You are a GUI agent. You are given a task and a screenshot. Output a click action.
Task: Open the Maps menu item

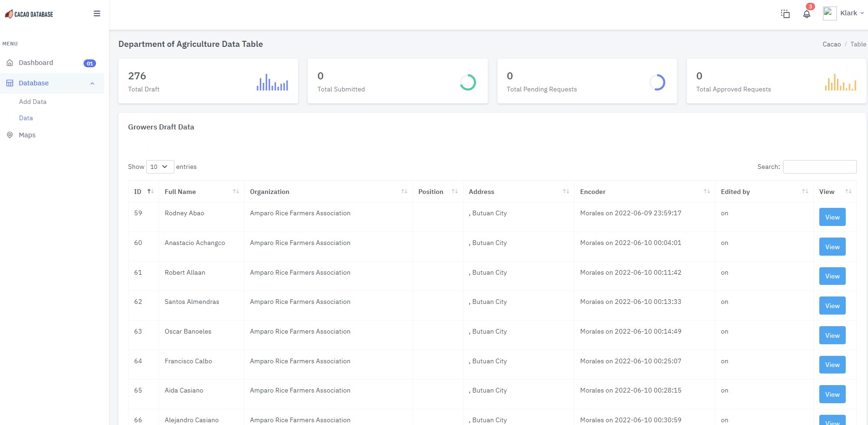pyautogui.click(x=27, y=135)
